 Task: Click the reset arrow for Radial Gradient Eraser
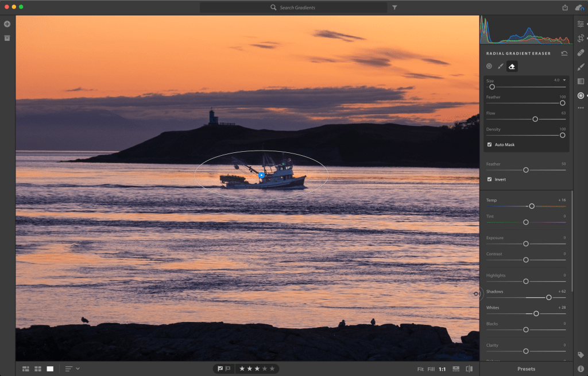[564, 53]
